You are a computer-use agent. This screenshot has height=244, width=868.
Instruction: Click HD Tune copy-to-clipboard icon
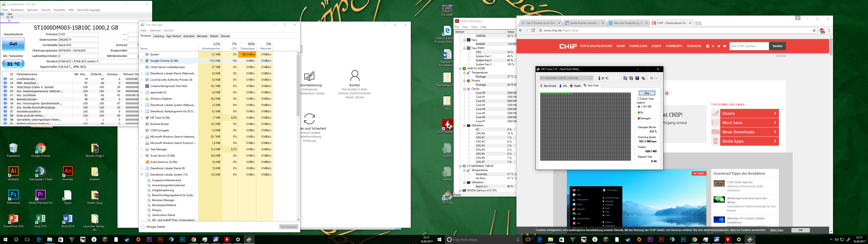(625, 78)
